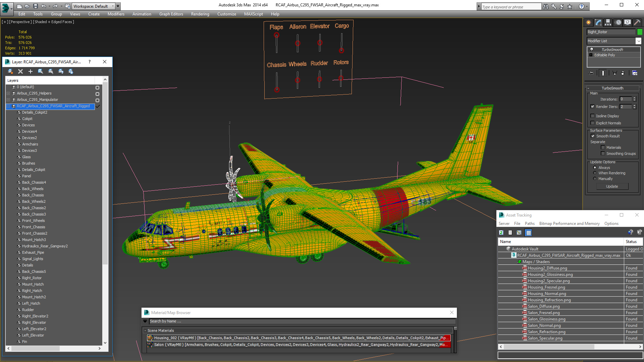Toggle TurboSmooth lightbulb in modifier stack
644x362 pixels.
[592, 49]
